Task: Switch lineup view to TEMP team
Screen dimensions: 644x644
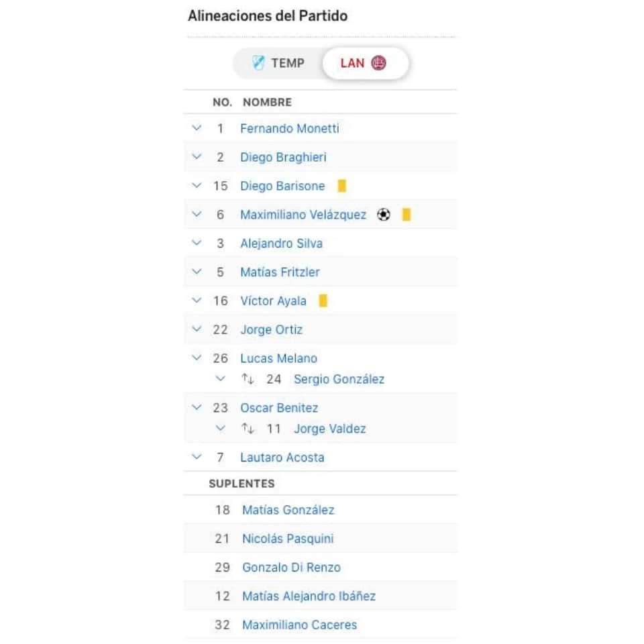Action: pos(278,63)
